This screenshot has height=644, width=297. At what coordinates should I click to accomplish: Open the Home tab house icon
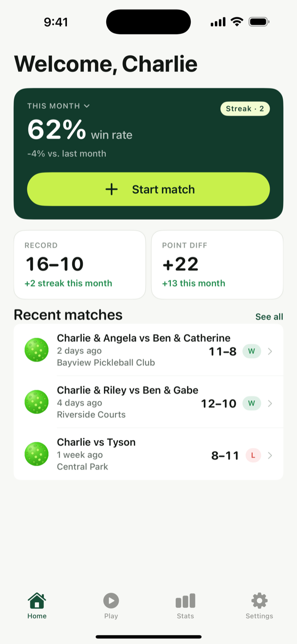tap(37, 600)
